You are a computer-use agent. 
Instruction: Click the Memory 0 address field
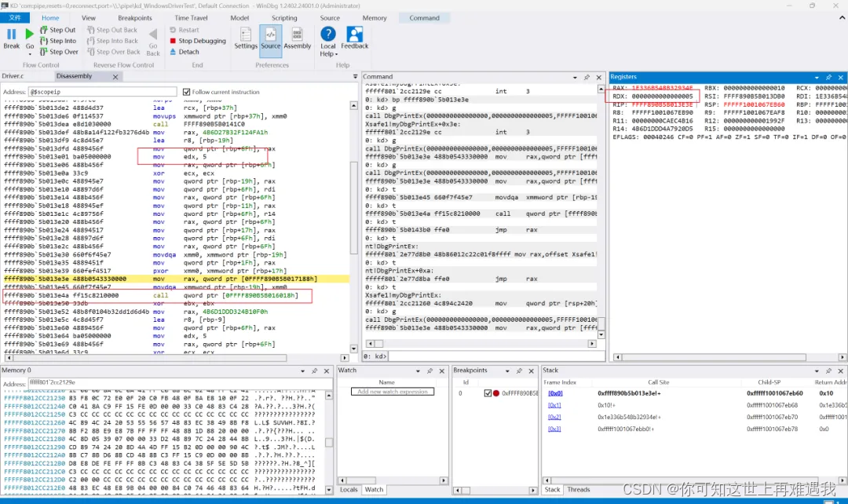click(x=180, y=382)
